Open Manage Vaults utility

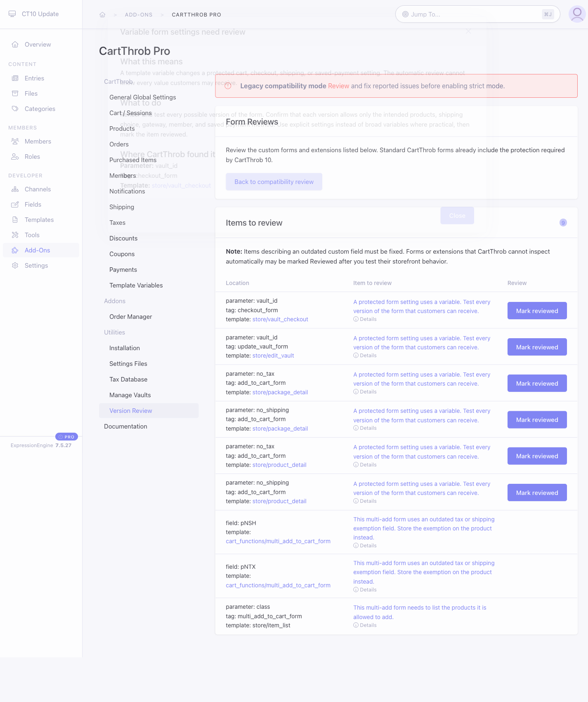(x=130, y=395)
